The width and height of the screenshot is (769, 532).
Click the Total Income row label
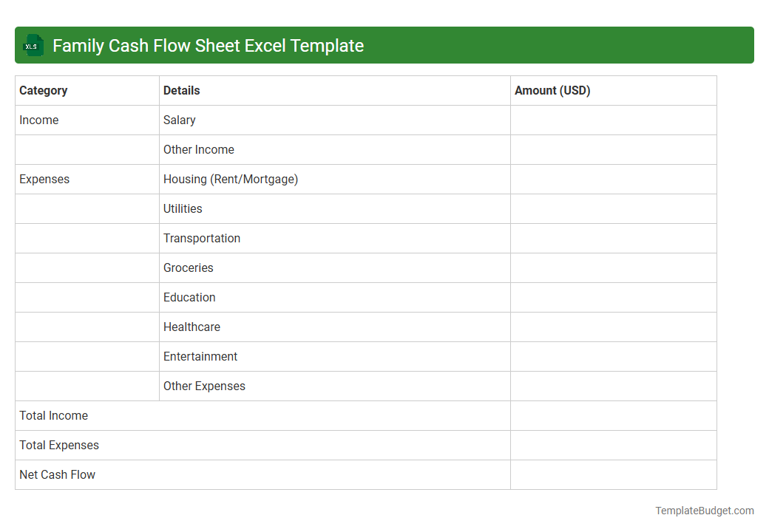click(x=53, y=415)
